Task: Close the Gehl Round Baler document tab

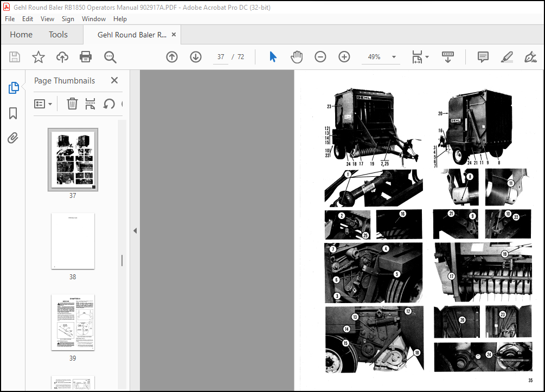Action: click(x=174, y=34)
